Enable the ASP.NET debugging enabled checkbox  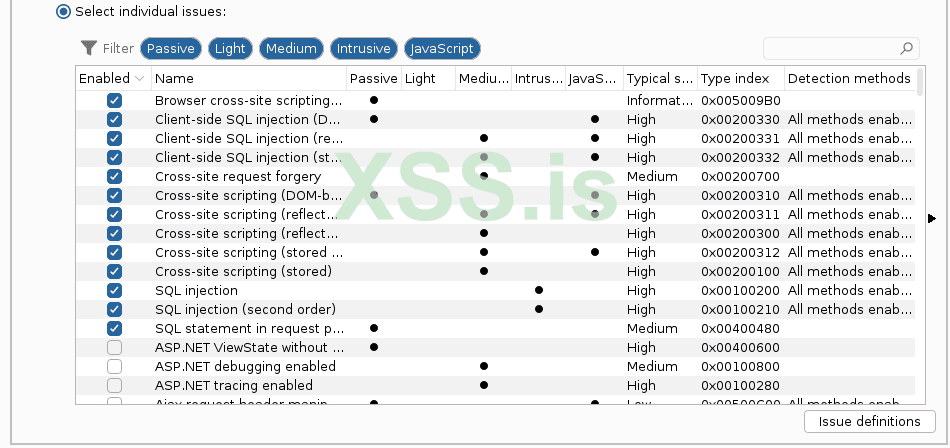(114, 366)
